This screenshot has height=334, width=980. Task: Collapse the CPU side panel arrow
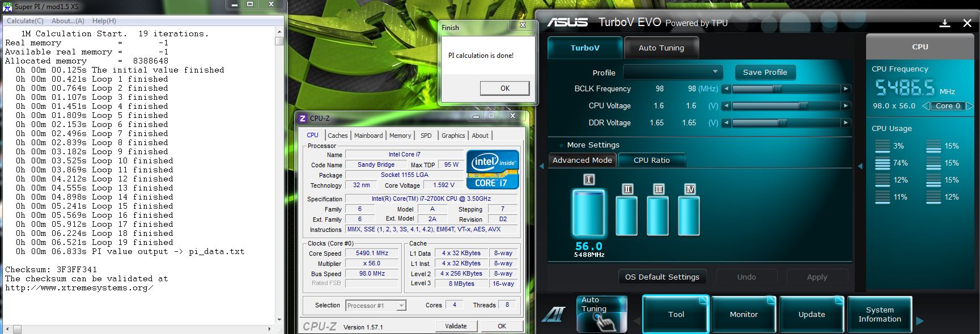coord(860,166)
